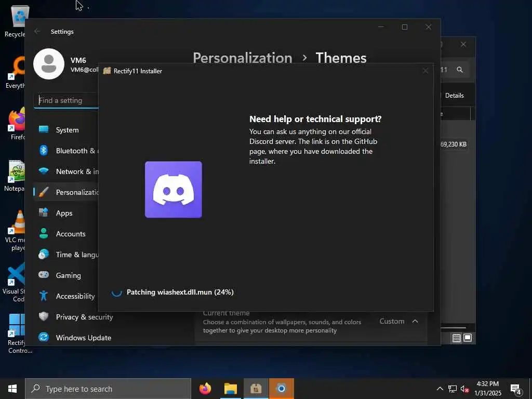Click taskbar Type here to search box
Screen dimensions: 532x399
[x=108, y=389]
